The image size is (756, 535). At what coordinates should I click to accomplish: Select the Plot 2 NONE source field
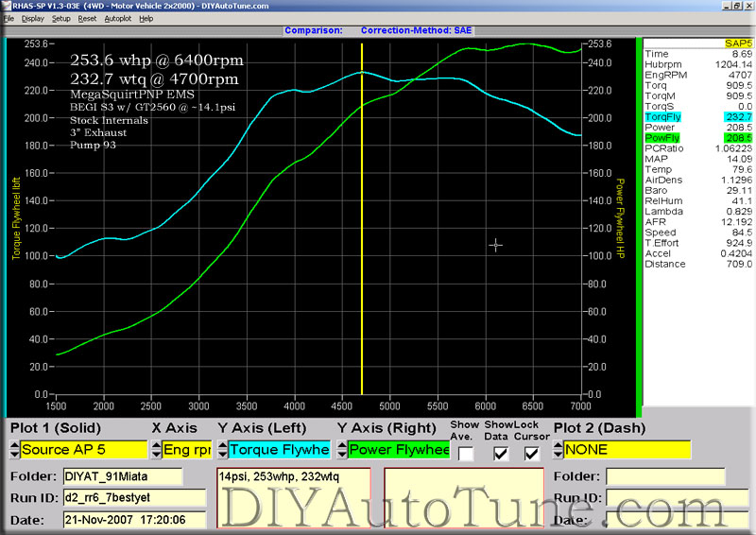627,450
